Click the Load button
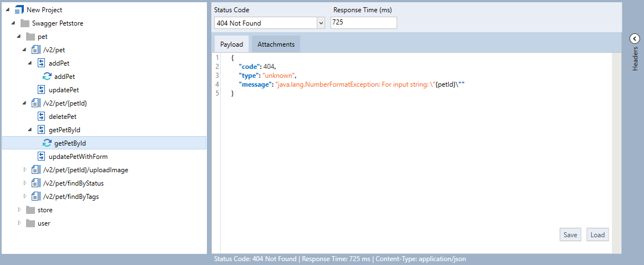This screenshot has height=265, width=644. [x=597, y=235]
